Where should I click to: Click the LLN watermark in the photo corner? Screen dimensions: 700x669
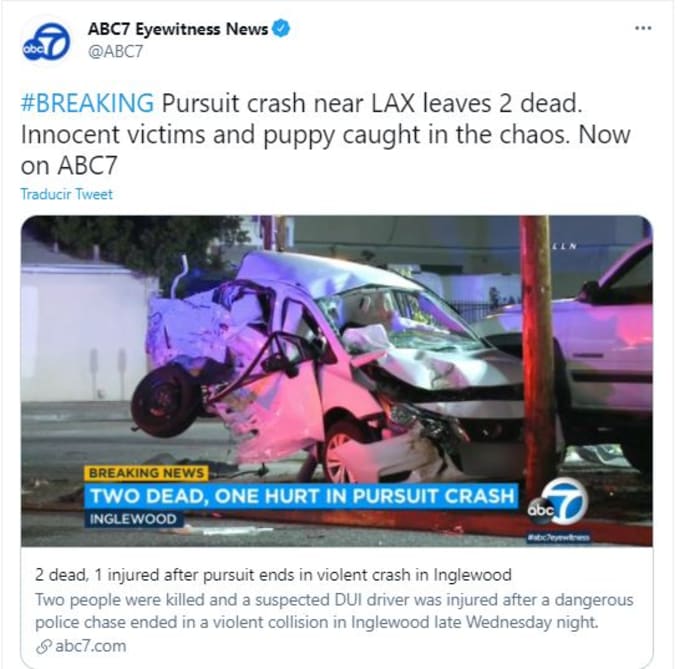tap(565, 246)
